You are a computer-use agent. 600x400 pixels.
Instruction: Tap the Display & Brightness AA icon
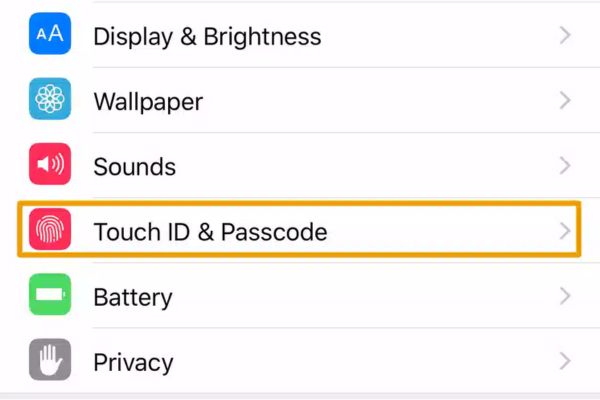point(49,36)
